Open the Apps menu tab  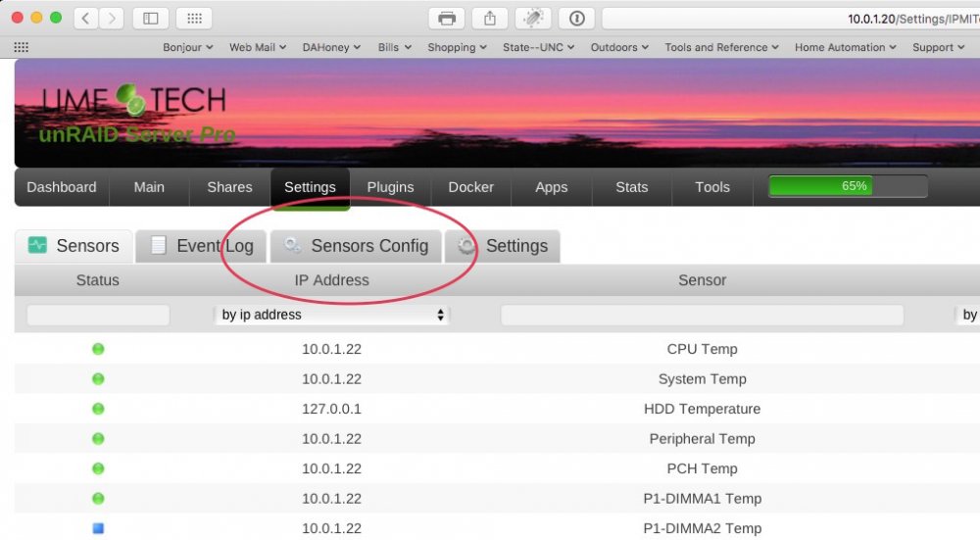coord(551,187)
